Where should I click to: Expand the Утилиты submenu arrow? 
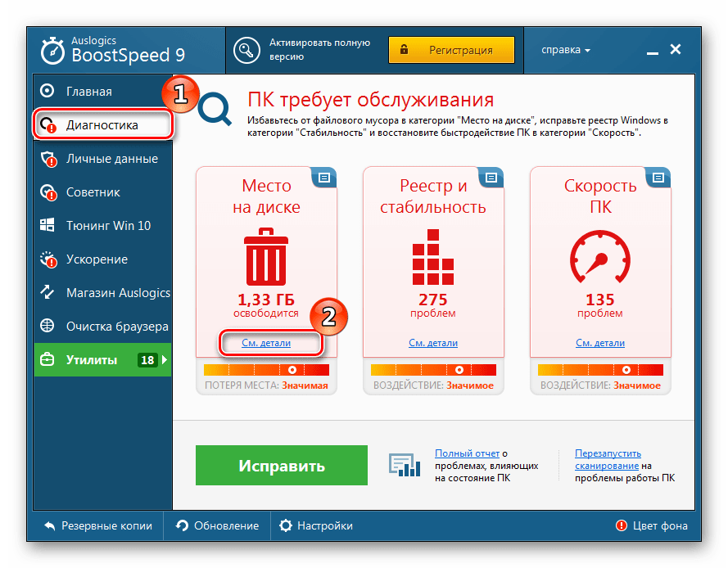pos(165,360)
